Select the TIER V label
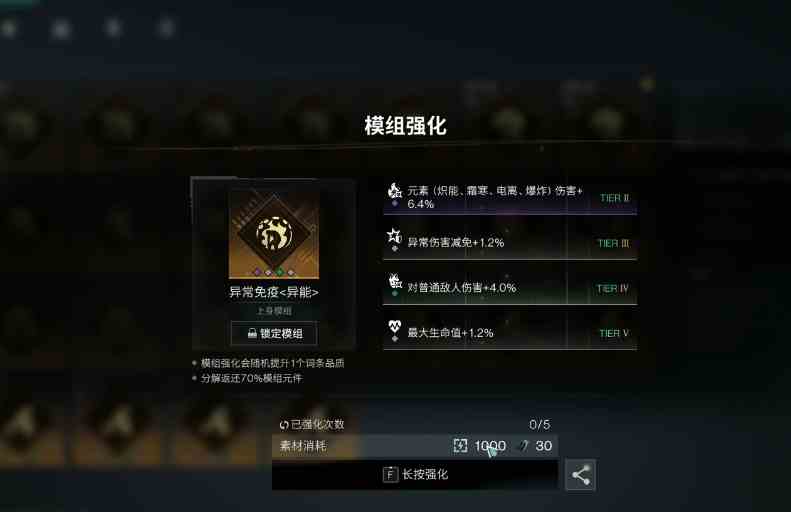 (x=614, y=333)
